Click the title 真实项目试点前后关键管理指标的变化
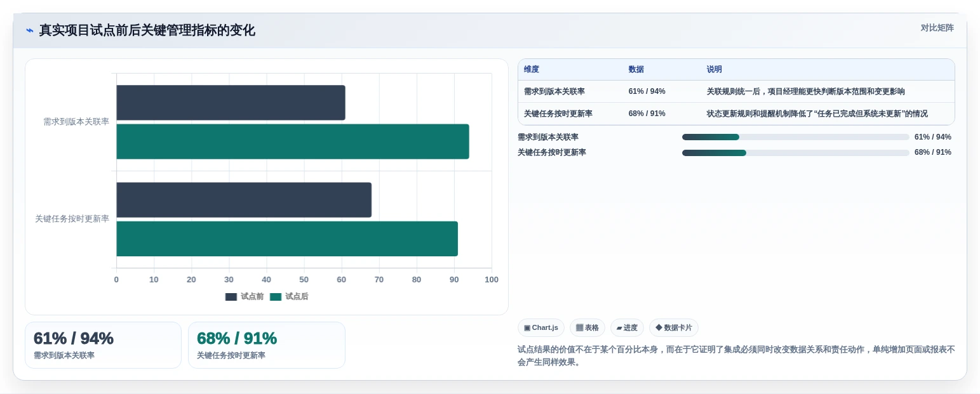The image size is (980, 394). (x=147, y=30)
